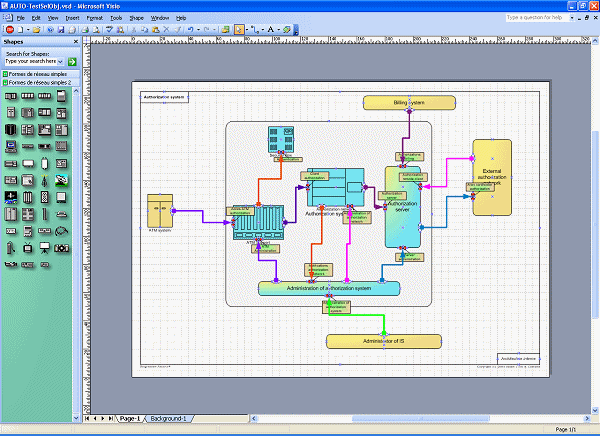Expand the Text tool dropdown arrow
The image size is (600, 436).
[x=279, y=29]
